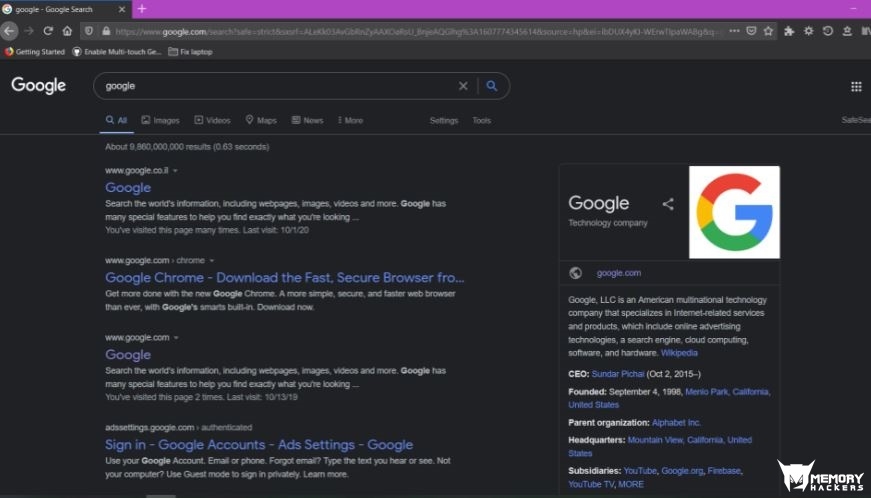This screenshot has height=498, width=871.
Task: Bookmark this page with the star
Action: click(x=768, y=31)
